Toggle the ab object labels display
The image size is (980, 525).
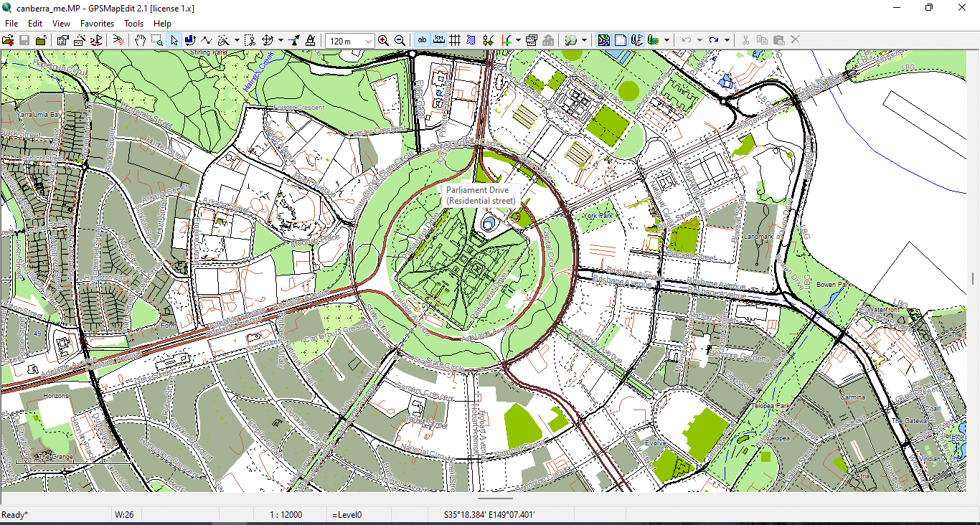(x=422, y=40)
